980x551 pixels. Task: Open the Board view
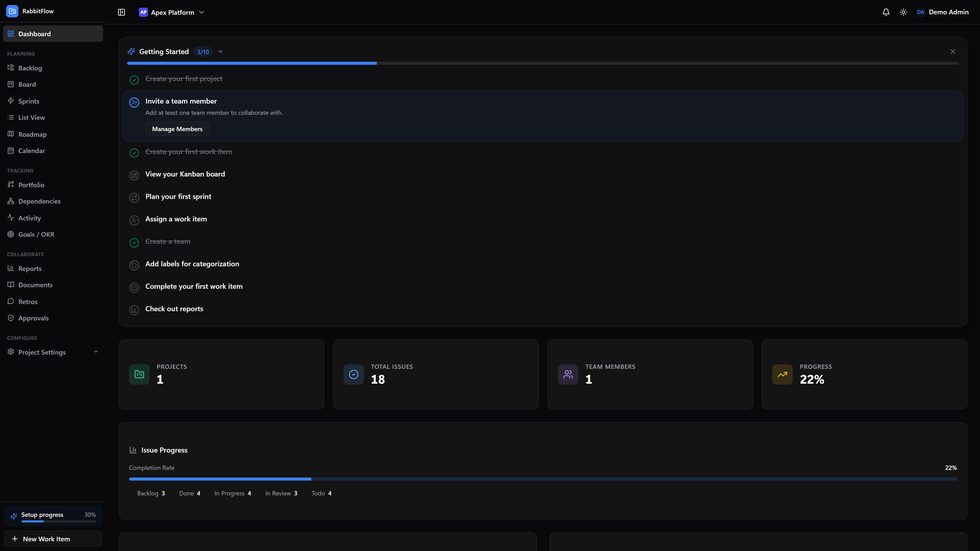[53, 84]
